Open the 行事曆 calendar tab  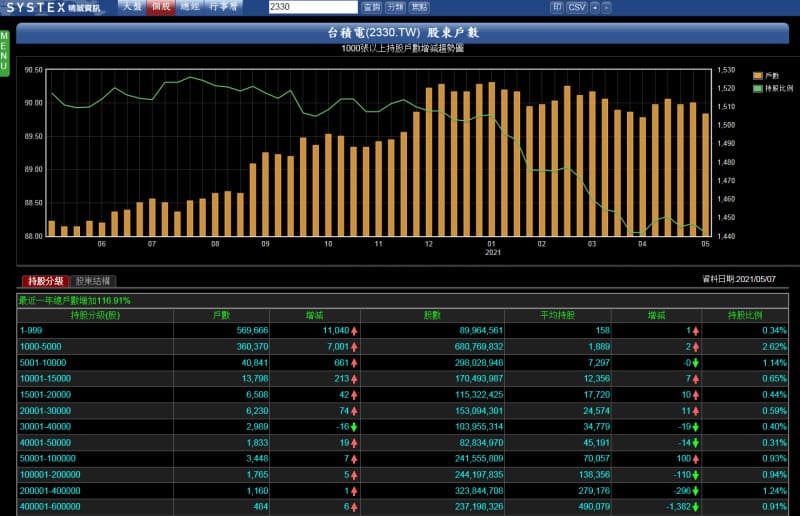click(x=222, y=7)
